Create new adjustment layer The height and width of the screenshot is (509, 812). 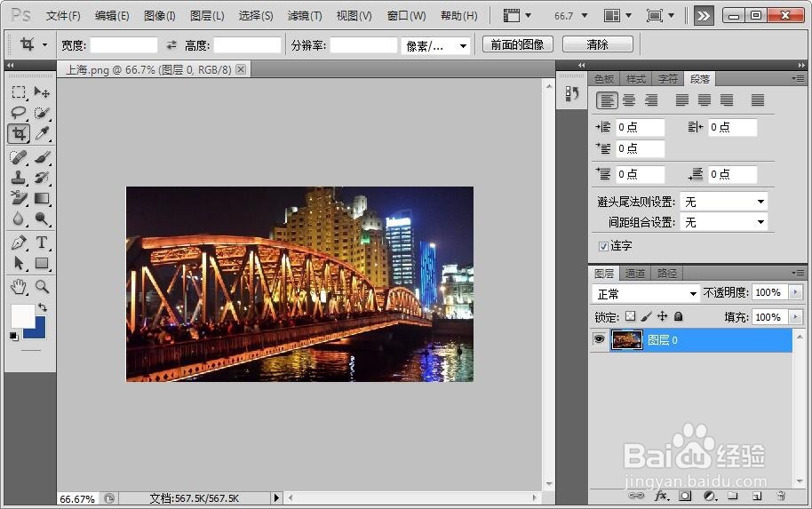(x=710, y=496)
